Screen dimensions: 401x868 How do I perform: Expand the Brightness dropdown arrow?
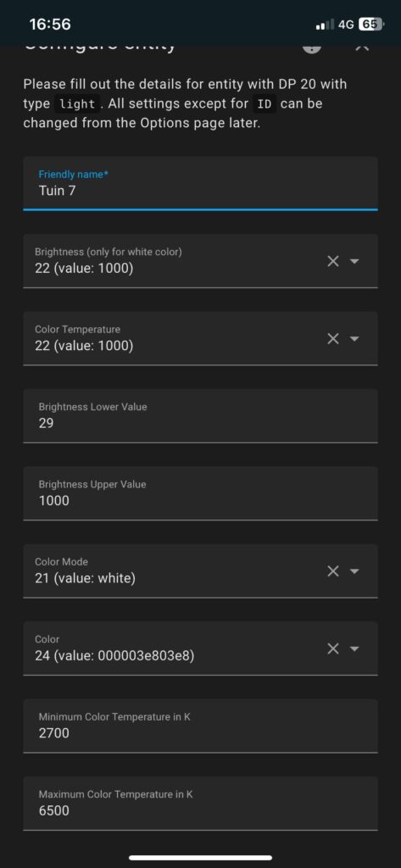355,261
